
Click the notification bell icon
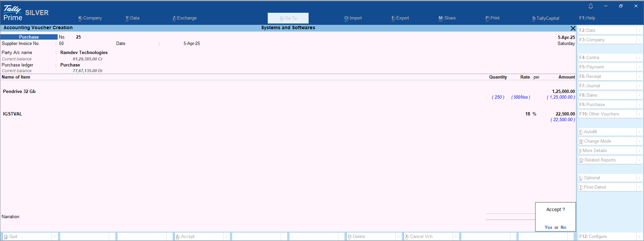[x=591, y=6]
